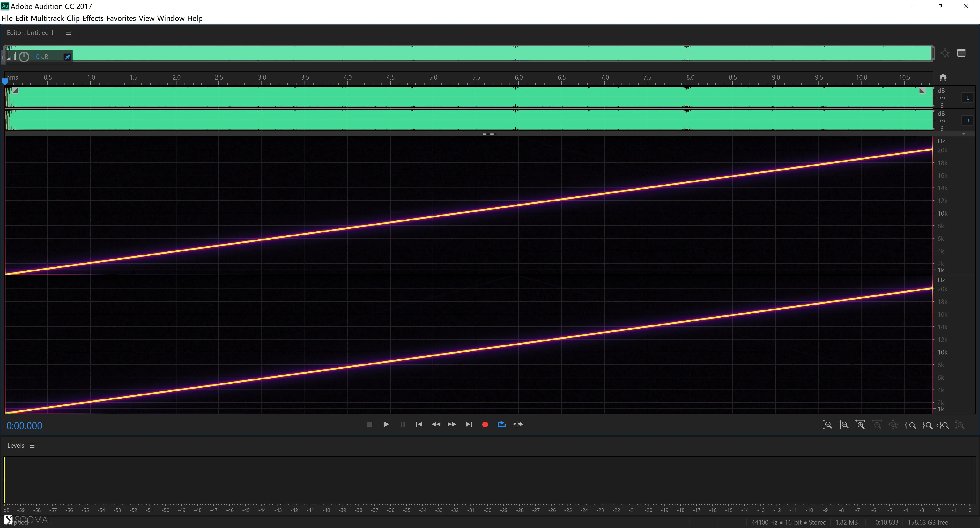Zoom in amplitude icon
The height and width of the screenshot is (528, 980).
827,425
